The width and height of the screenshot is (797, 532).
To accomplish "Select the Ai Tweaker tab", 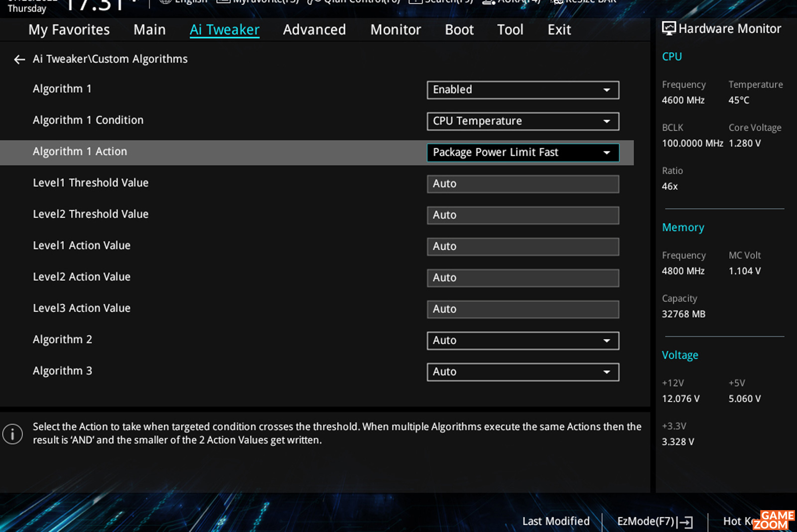I will pos(225,30).
